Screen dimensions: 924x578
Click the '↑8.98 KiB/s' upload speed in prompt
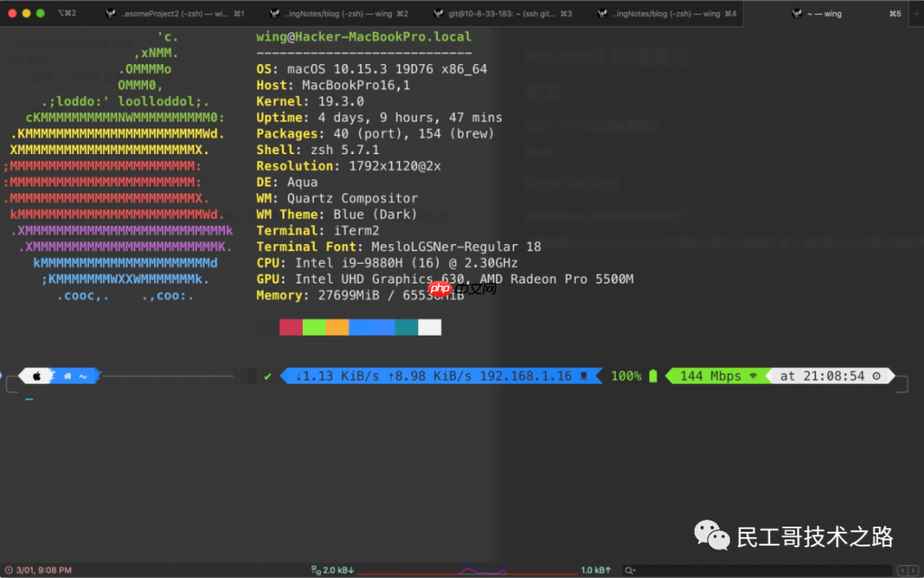[x=429, y=376]
